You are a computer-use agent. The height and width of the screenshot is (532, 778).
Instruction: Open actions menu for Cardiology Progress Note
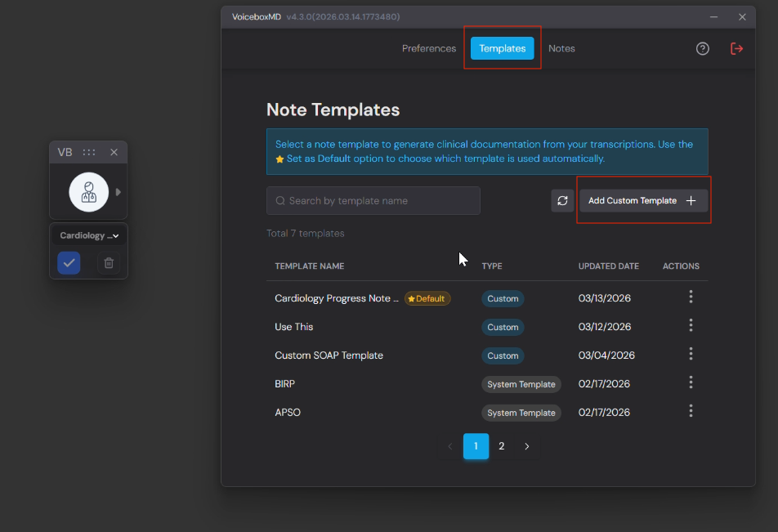click(x=691, y=297)
